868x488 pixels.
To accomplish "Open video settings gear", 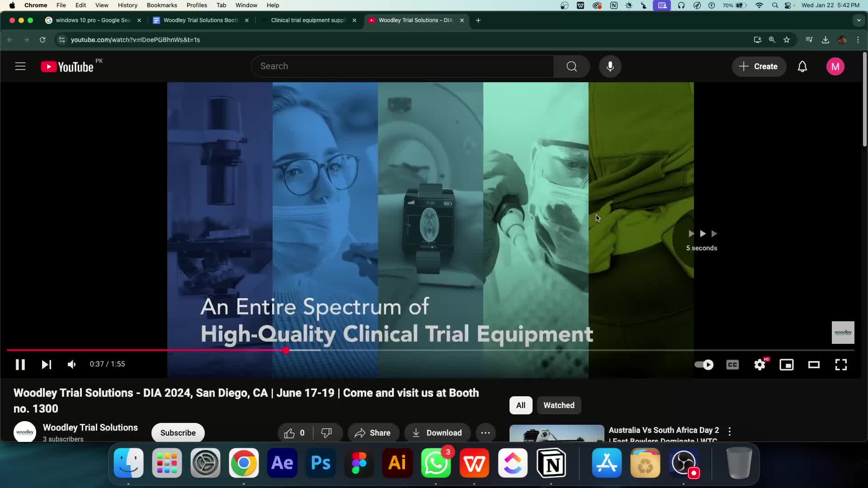I will click(x=759, y=365).
